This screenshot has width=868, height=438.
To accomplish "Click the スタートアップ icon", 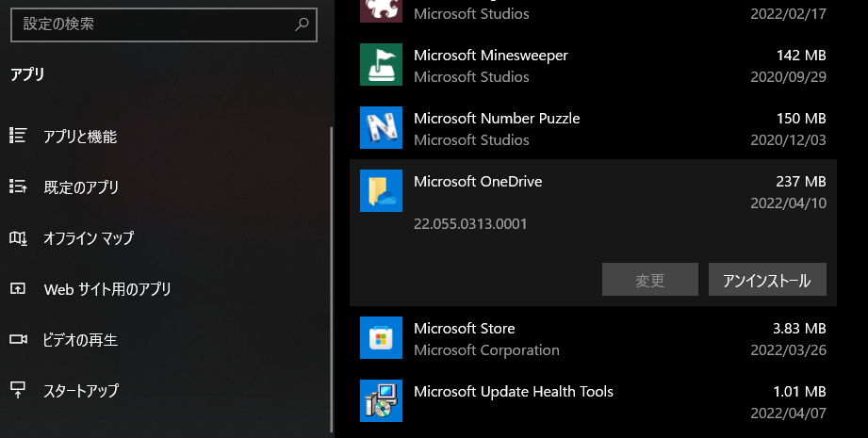I will click(x=18, y=390).
